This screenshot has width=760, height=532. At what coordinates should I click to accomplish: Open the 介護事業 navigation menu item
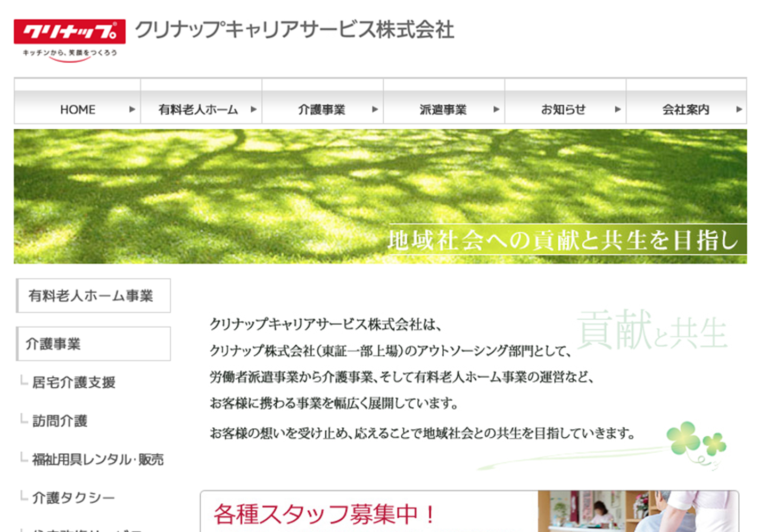pyautogui.click(x=321, y=110)
